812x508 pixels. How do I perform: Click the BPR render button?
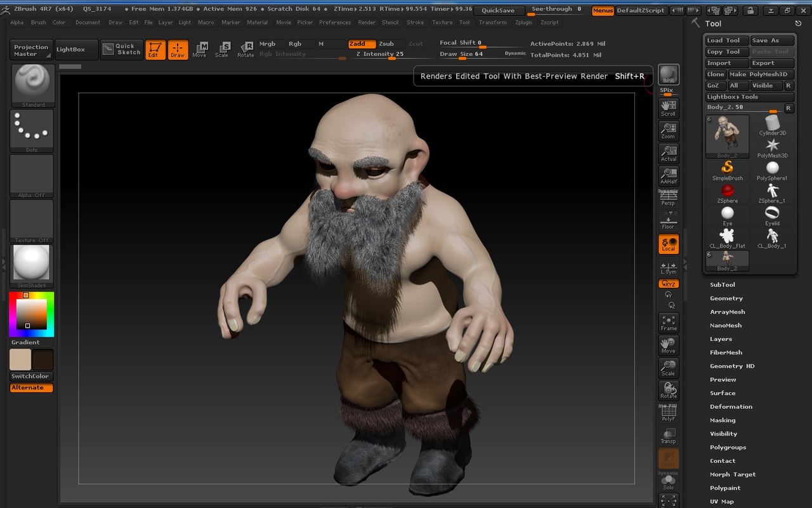click(668, 74)
